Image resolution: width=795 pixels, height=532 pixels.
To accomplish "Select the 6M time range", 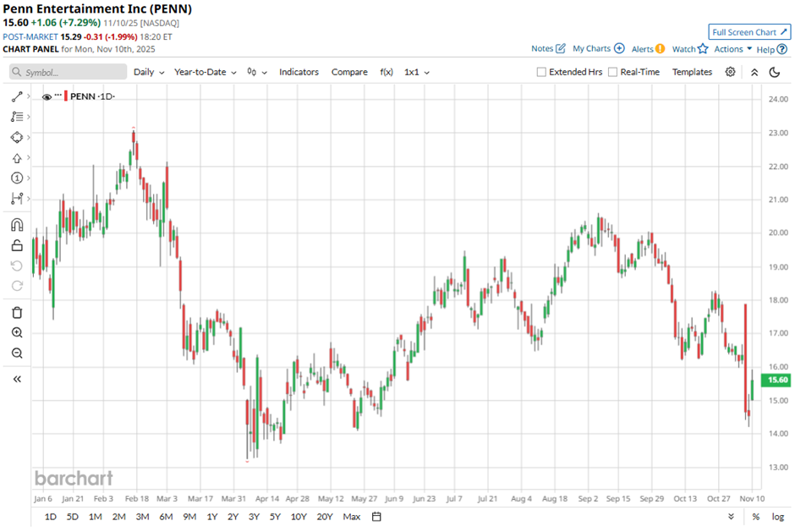I will click(x=166, y=517).
